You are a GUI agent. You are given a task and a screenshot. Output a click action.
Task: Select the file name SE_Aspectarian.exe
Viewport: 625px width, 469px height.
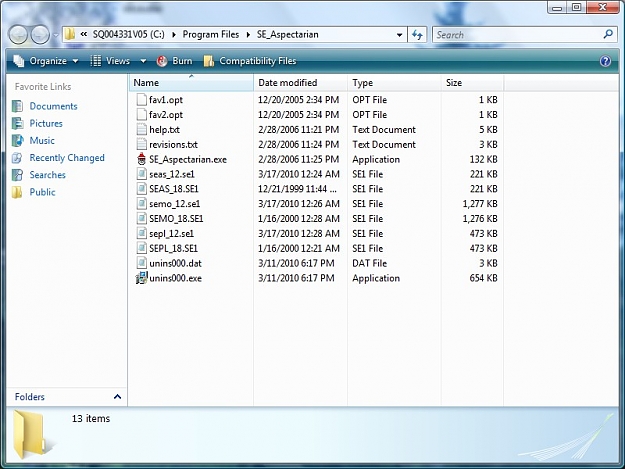click(188, 159)
